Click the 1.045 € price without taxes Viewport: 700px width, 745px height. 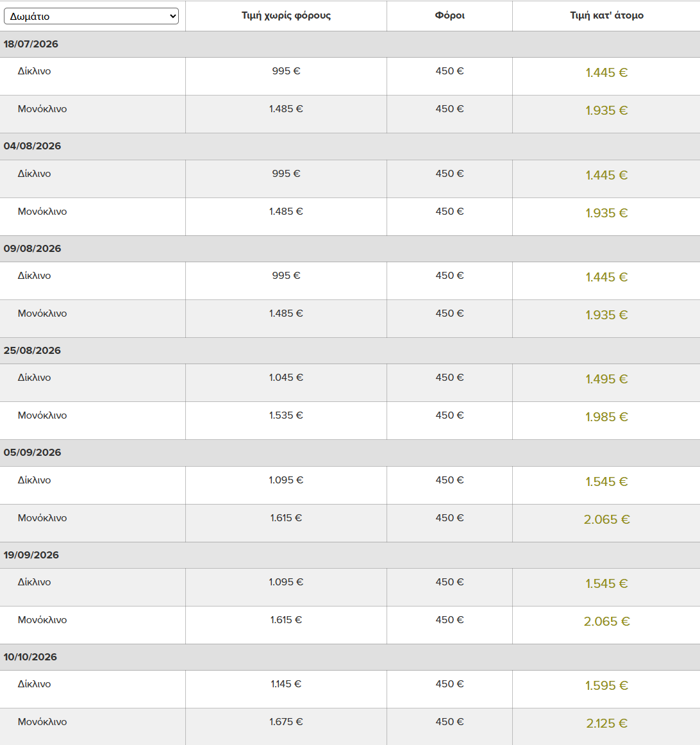(286, 378)
